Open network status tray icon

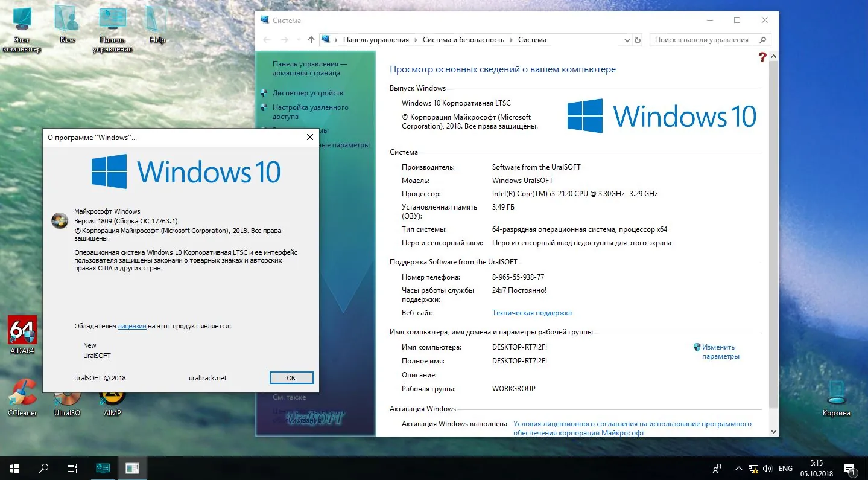click(x=754, y=469)
